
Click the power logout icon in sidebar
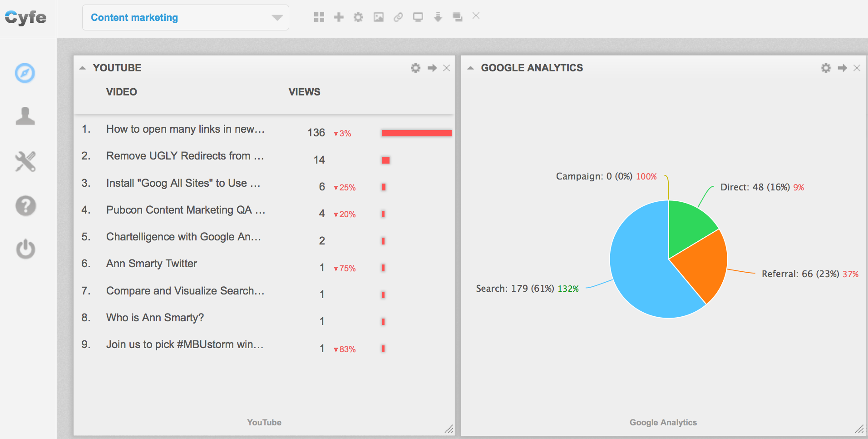25,249
